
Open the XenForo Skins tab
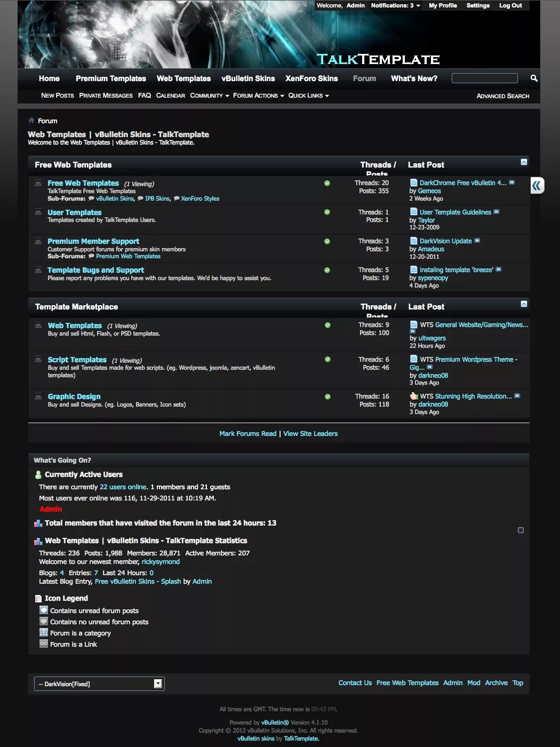(x=311, y=78)
